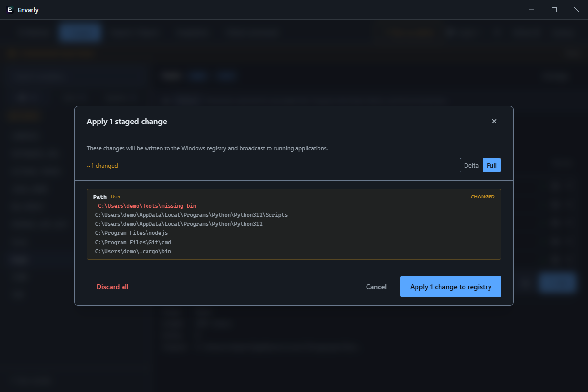Screen dimensions: 588x392
Task: Select the Python312\Scripts path line
Action: [191, 215]
